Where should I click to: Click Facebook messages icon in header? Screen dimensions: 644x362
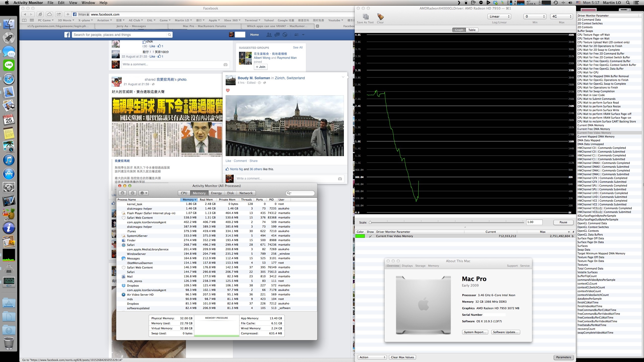pos(277,35)
